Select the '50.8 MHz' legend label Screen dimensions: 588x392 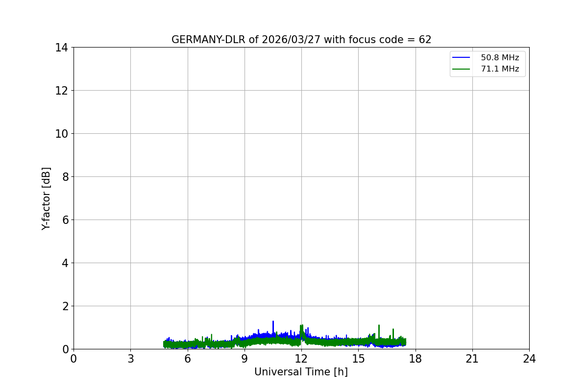(x=500, y=58)
